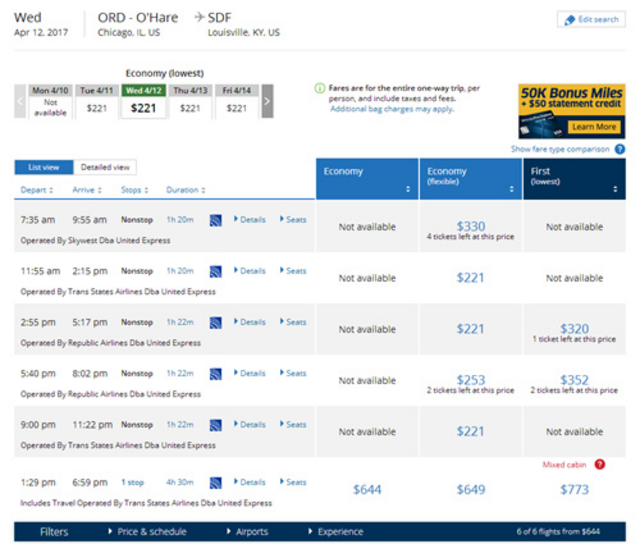Open the Mixed cabin red help icon
Viewport: 640px width, 544px height.
coord(599,464)
